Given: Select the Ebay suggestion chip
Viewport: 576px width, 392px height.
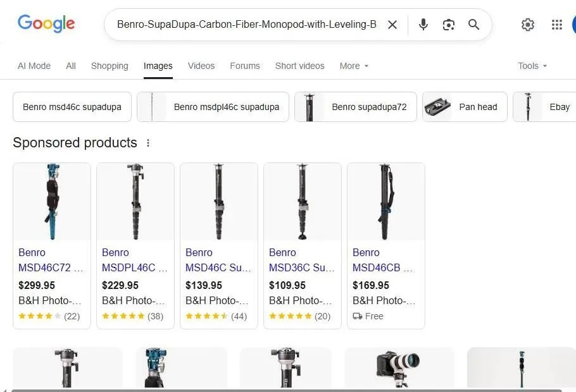Looking at the screenshot, I should click(x=550, y=107).
